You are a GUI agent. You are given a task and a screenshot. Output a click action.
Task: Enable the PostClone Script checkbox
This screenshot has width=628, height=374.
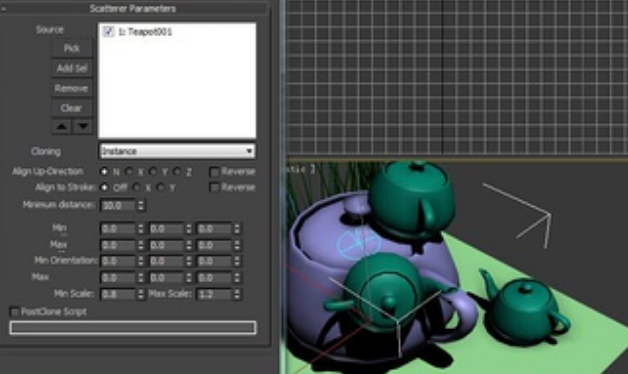point(14,312)
